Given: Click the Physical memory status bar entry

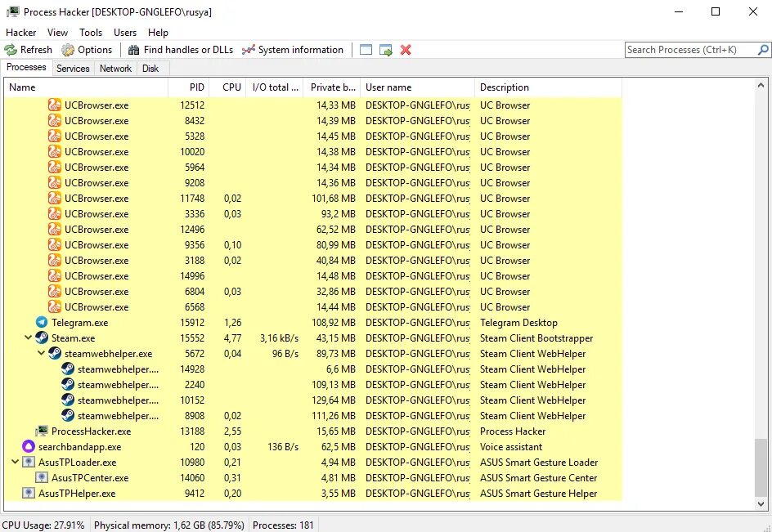Looking at the screenshot, I should point(168,525).
